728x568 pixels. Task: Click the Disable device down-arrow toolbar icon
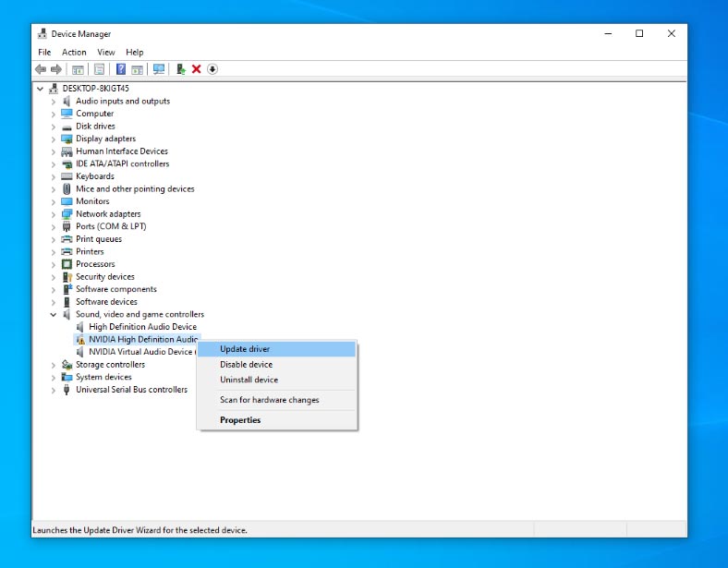point(212,69)
